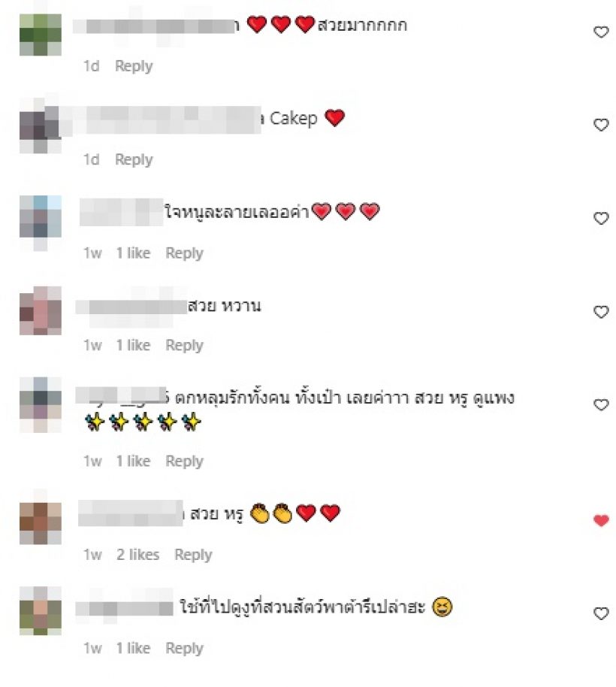
Task: Reply to the สวยมากกกกก comment
Action: click(134, 66)
